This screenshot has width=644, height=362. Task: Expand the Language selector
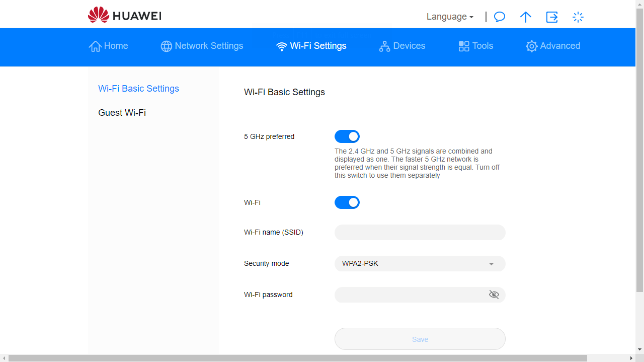click(x=449, y=17)
